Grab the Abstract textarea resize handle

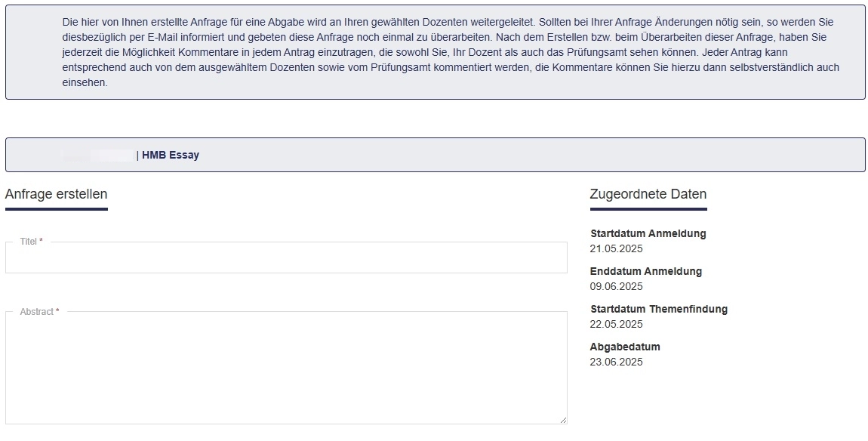[x=563, y=420]
